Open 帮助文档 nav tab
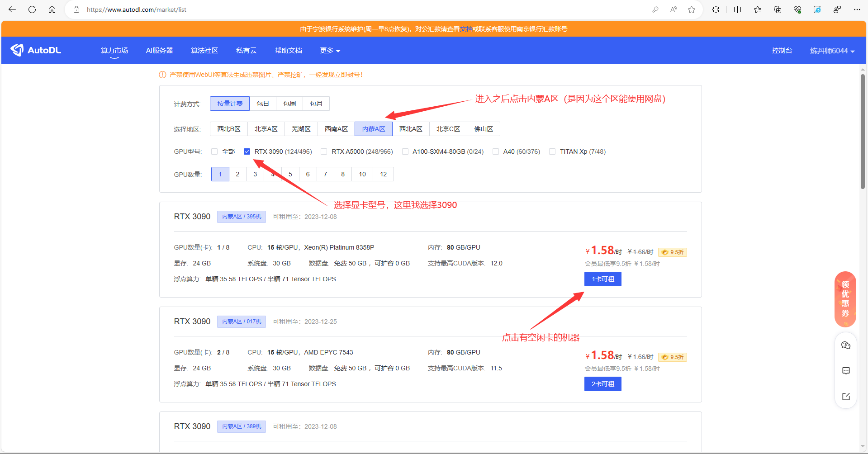868x454 pixels. click(288, 51)
